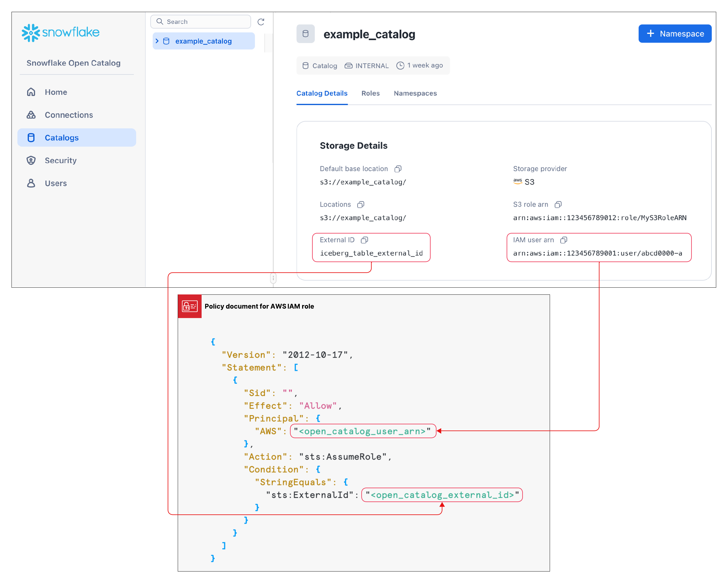
Task: Copy the Default base location value
Action: click(398, 169)
